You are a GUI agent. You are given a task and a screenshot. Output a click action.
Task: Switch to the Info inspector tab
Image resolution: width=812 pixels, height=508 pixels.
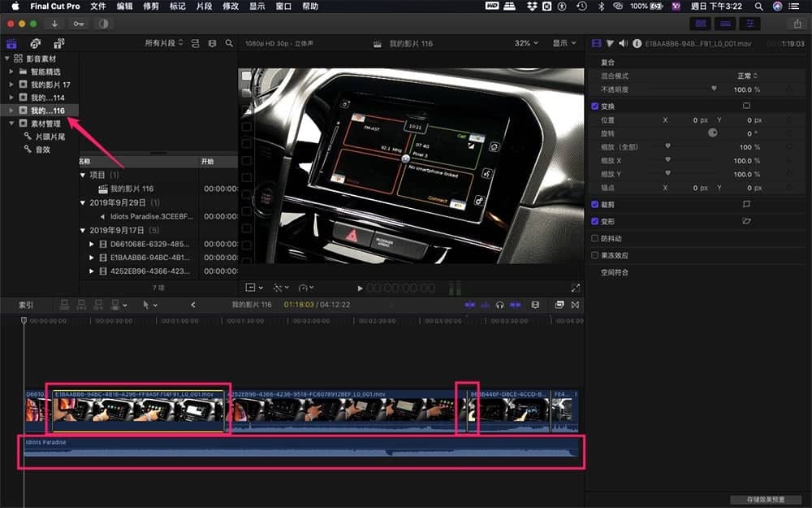click(637, 44)
